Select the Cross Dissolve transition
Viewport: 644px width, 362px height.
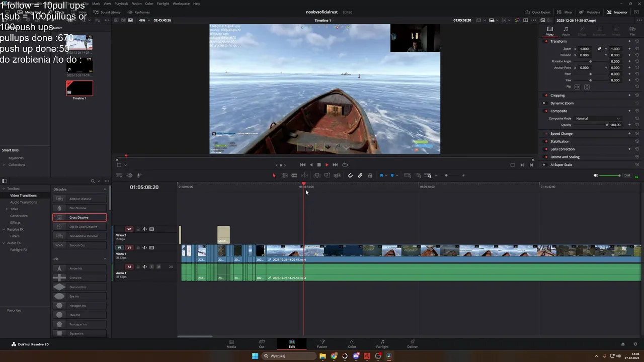79,217
